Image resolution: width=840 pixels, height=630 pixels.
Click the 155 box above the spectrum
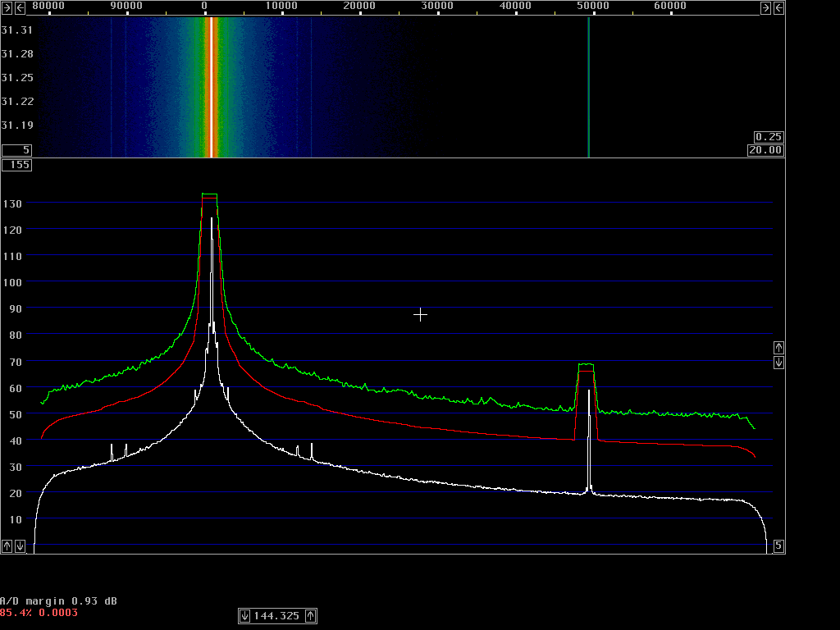[16, 165]
